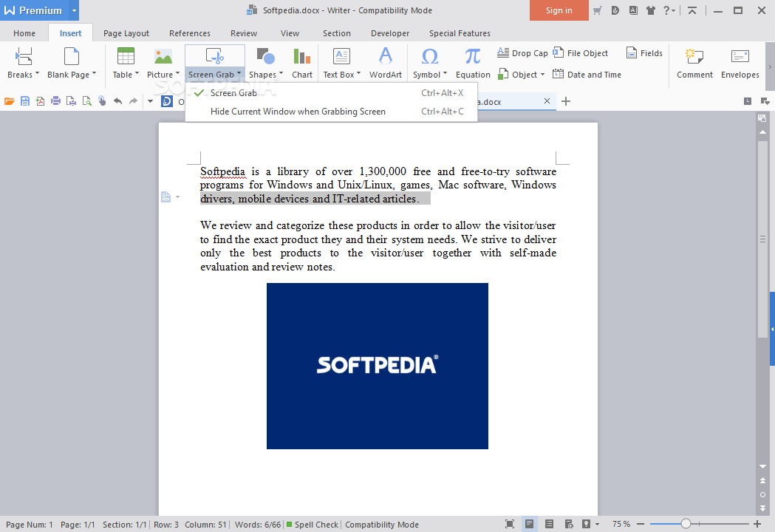Click the Drop Cap button
This screenshot has height=532, width=775.
(522, 53)
